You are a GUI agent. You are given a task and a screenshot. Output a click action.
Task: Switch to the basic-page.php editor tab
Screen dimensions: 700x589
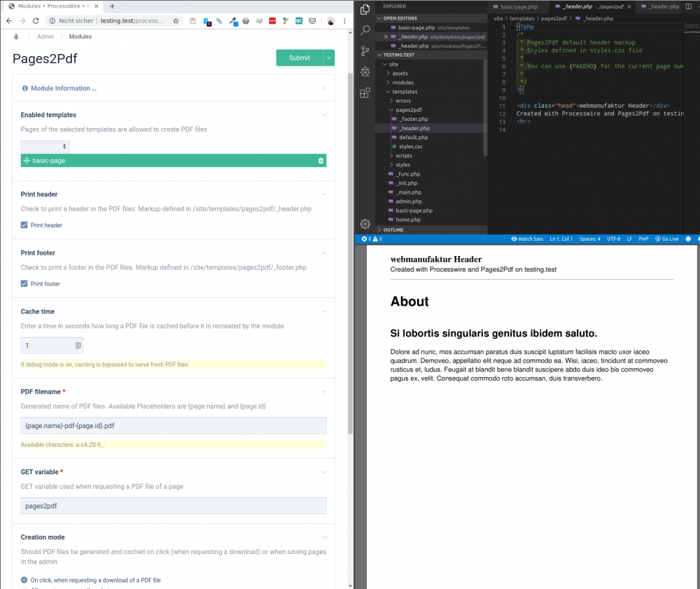click(518, 6)
